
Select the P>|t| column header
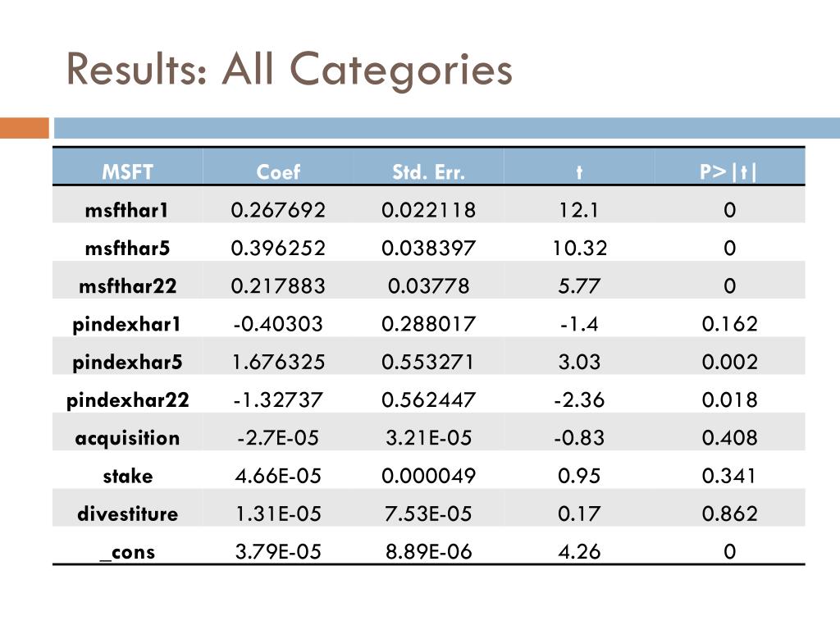[x=729, y=172]
